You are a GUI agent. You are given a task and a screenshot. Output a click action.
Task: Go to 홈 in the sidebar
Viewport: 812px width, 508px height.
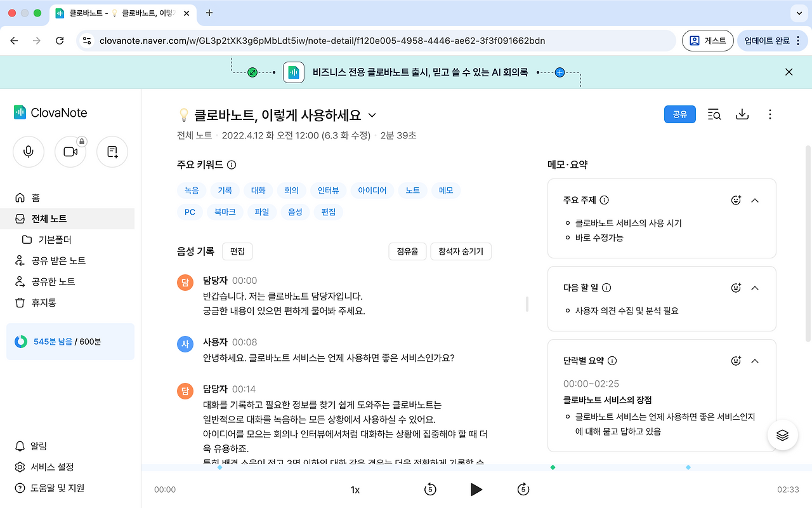[x=67, y=197]
